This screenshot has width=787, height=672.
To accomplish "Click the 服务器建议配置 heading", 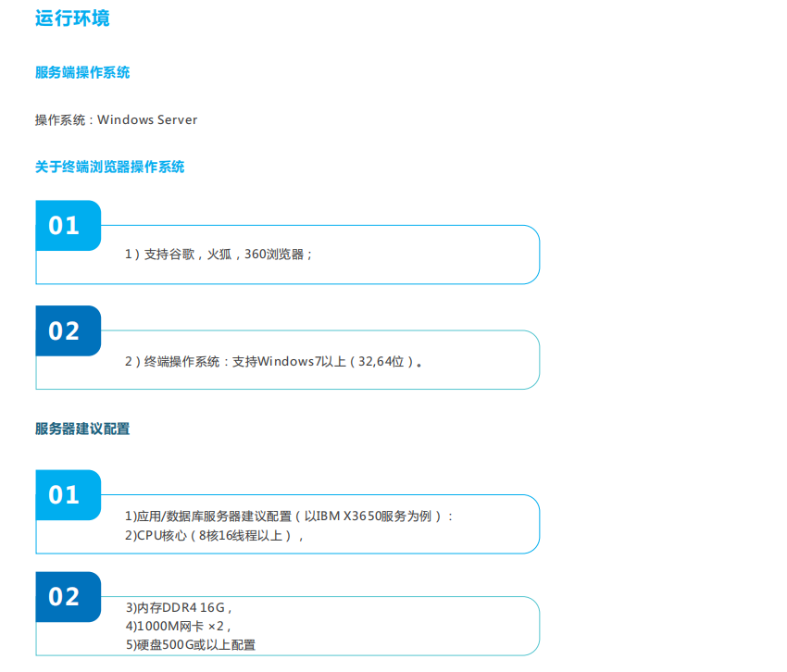I will tap(82, 429).
